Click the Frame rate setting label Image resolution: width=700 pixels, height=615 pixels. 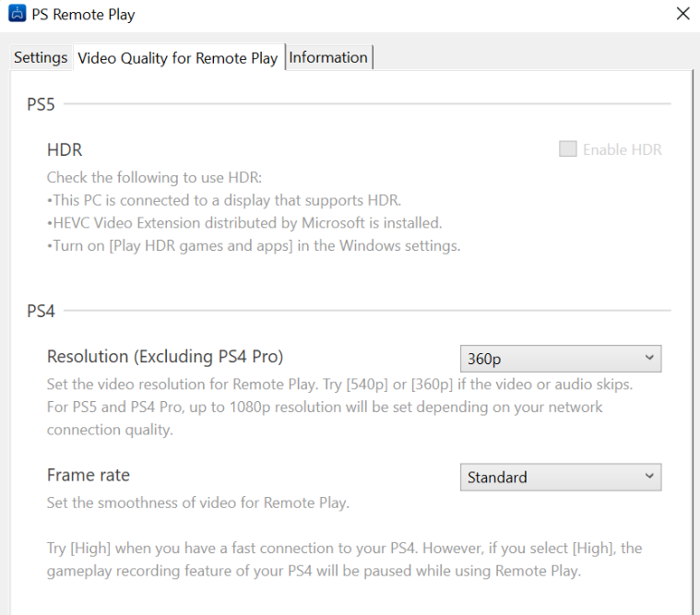89,475
